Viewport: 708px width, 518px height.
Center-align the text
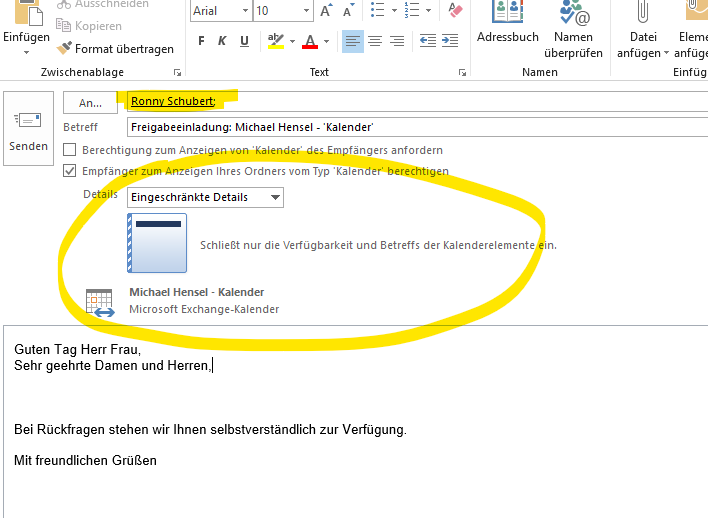click(375, 41)
